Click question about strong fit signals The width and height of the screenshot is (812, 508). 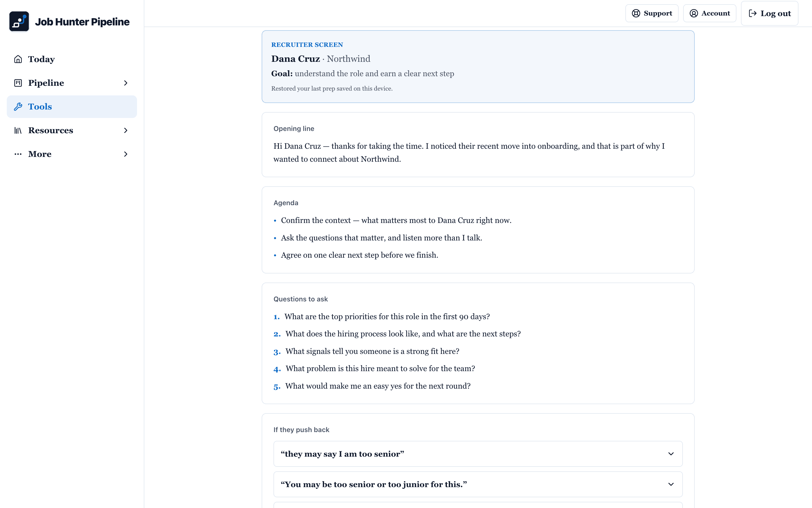372,351
